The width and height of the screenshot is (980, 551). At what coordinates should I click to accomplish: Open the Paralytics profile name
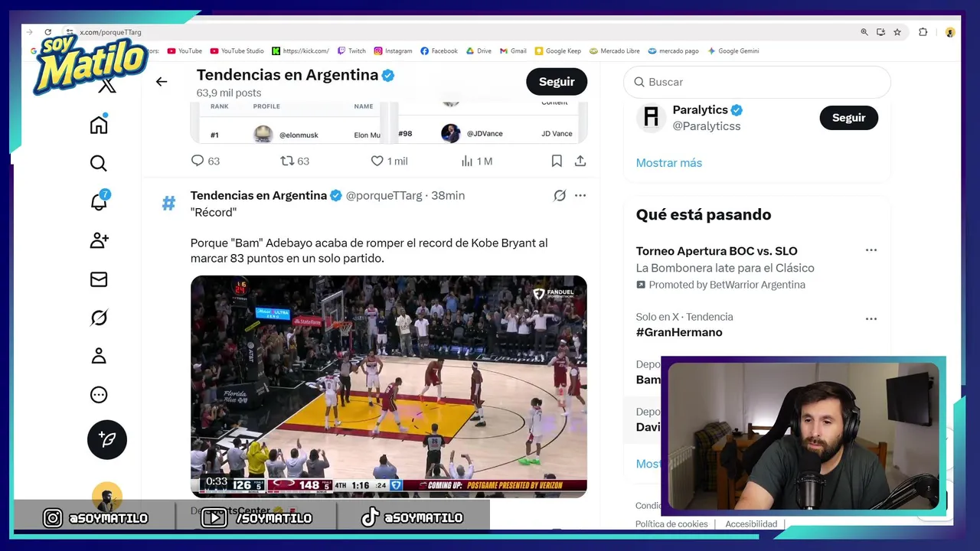(x=701, y=109)
